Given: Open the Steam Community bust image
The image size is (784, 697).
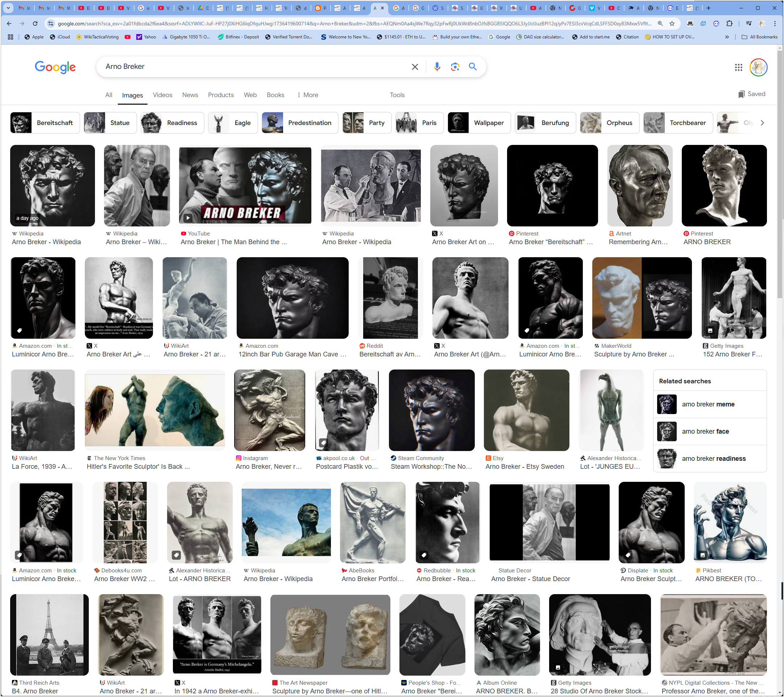Looking at the screenshot, I should tap(431, 410).
